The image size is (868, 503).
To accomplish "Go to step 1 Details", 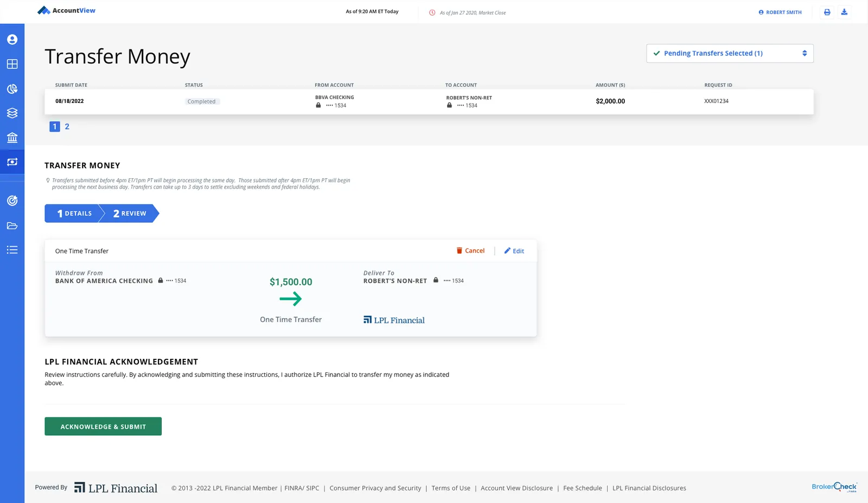I will [74, 214].
